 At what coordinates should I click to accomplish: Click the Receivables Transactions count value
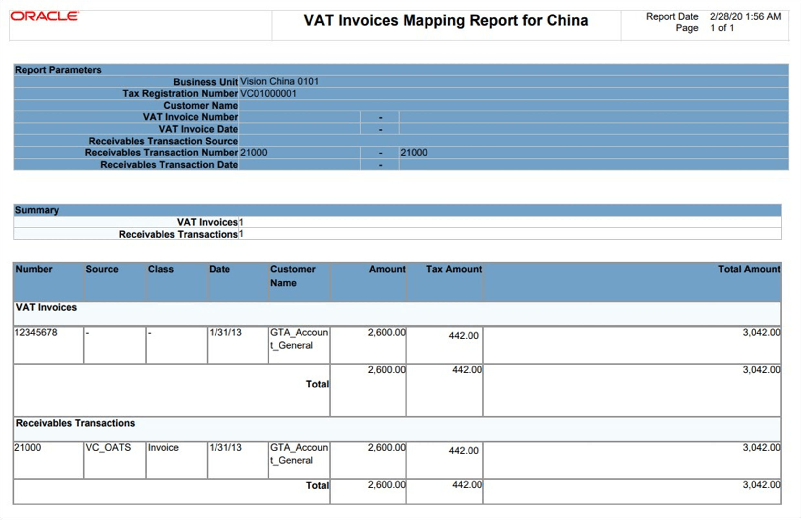click(x=241, y=234)
